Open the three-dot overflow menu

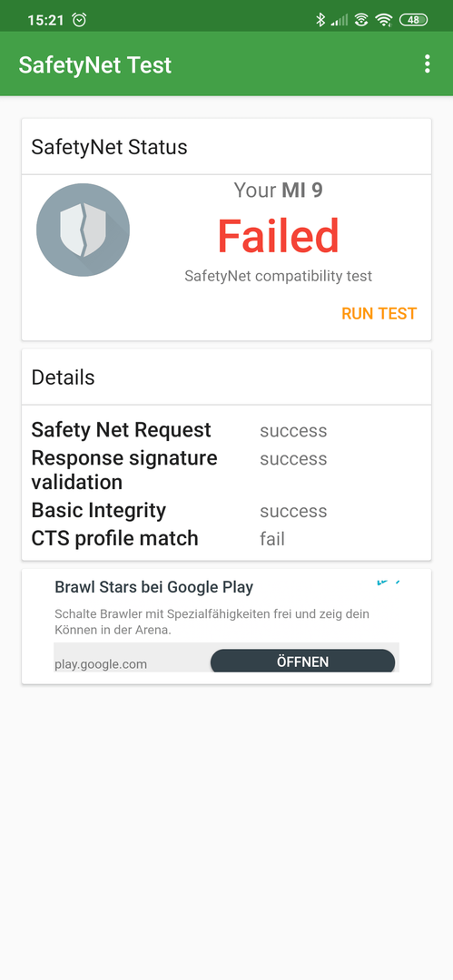(x=428, y=64)
